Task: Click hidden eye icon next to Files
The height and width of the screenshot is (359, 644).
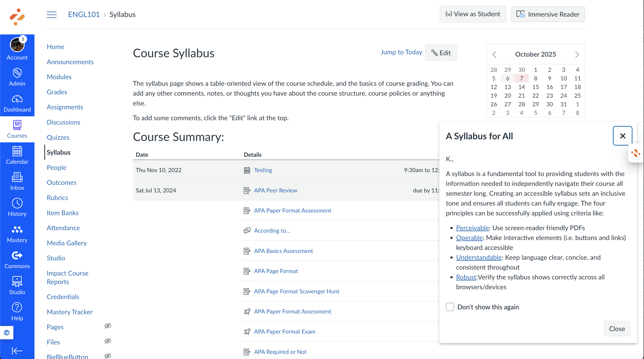Action: [108, 341]
